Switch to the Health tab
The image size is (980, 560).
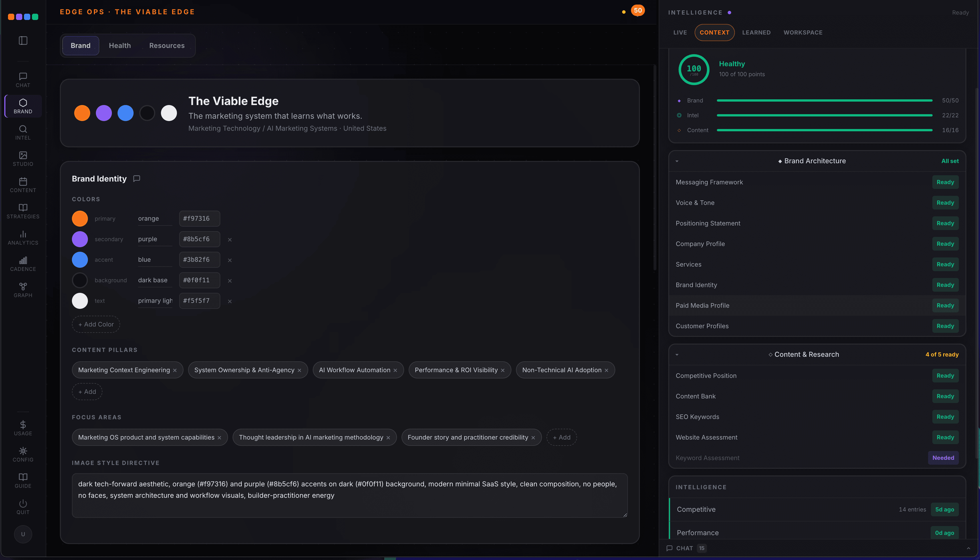(x=120, y=45)
